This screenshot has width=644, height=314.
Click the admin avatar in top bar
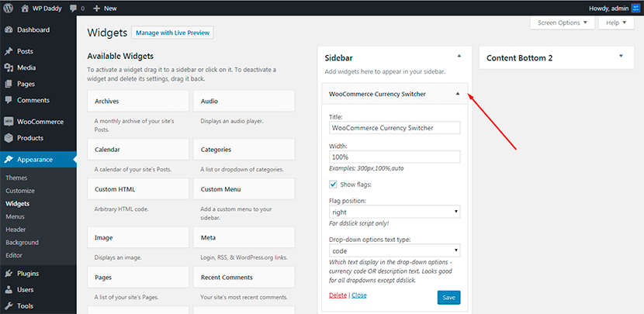click(636, 8)
